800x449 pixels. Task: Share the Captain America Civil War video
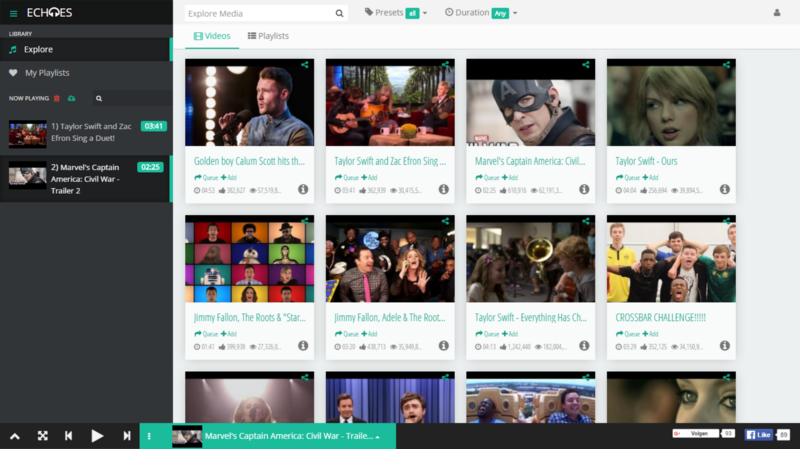586,65
